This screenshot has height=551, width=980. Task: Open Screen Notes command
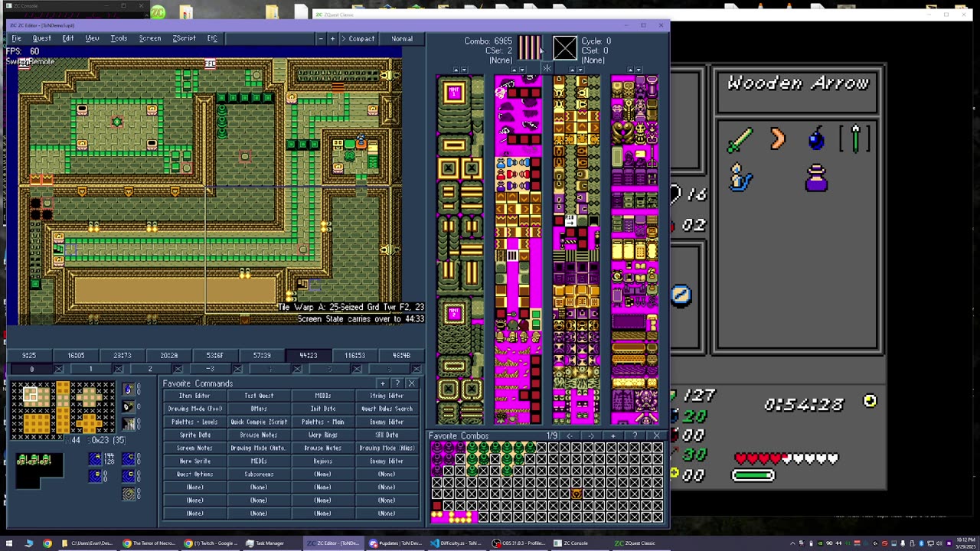pyautogui.click(x=194, y=448)
